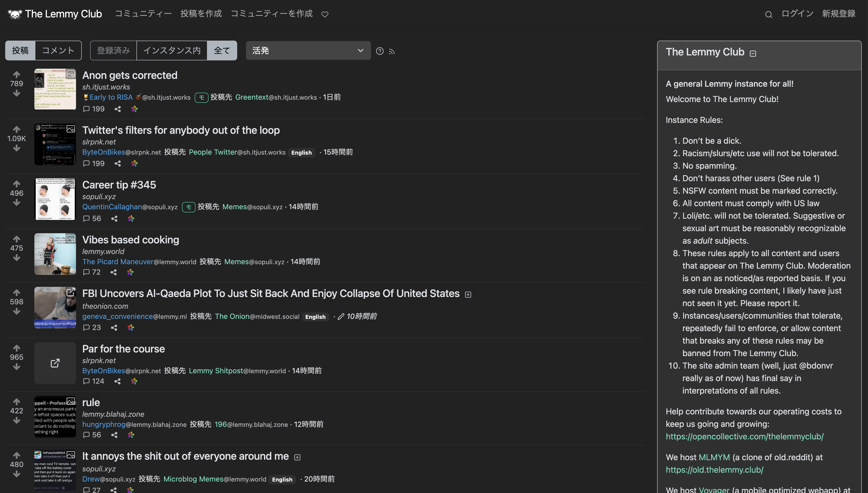
Task: Select the 登録済み listing filter
Action: click(x=114, y=50)
